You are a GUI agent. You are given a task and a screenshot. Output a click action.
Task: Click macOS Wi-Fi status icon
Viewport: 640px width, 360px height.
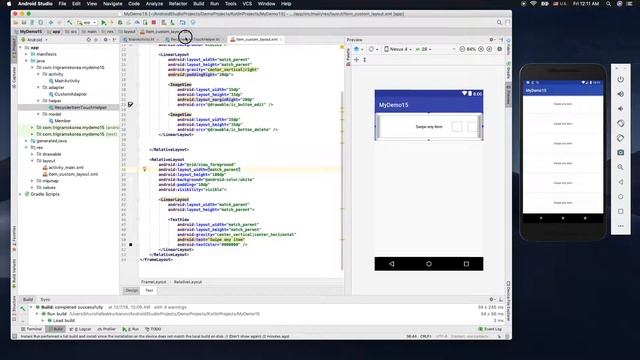click(x=533, y=4)
